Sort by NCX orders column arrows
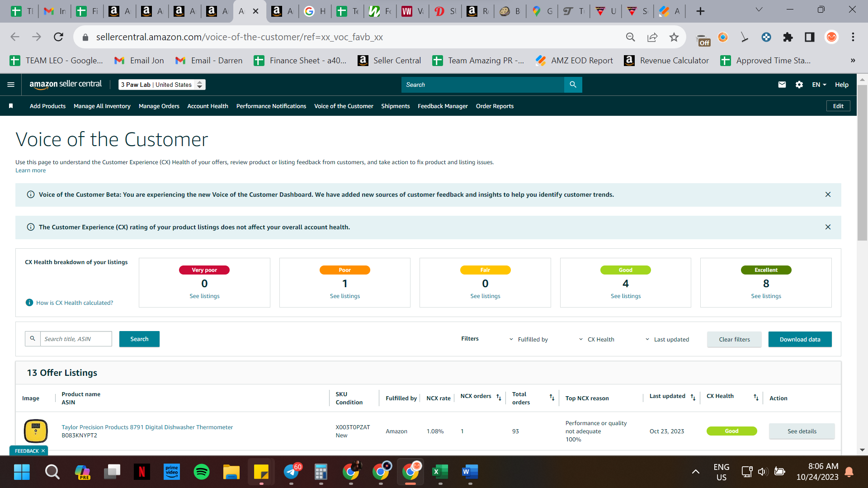Screen dimensions: 868x488 499,397
